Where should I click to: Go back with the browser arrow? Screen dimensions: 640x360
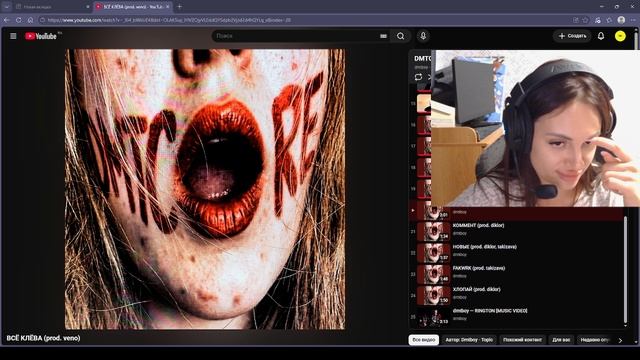tap(7, 20)
